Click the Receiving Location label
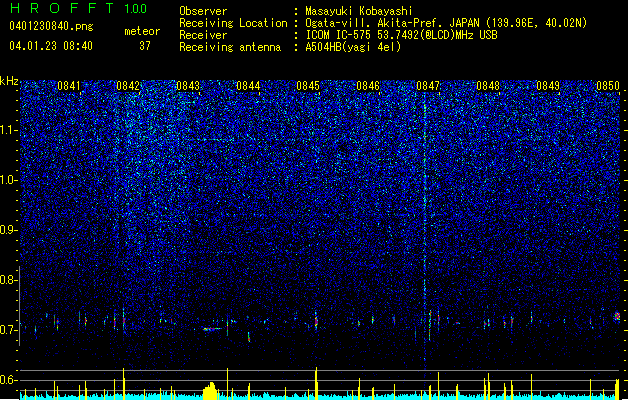 [x=233, y=23]
